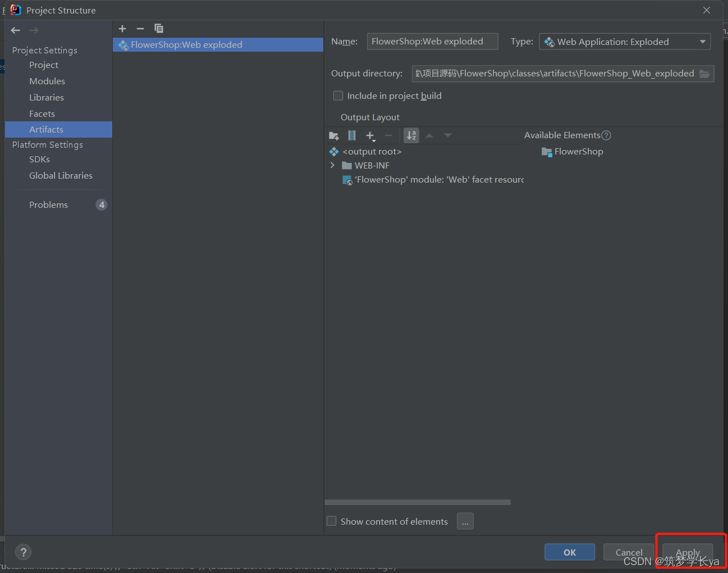Select the <output root> node
728x573 pixels.
click(x=372, y=152)
